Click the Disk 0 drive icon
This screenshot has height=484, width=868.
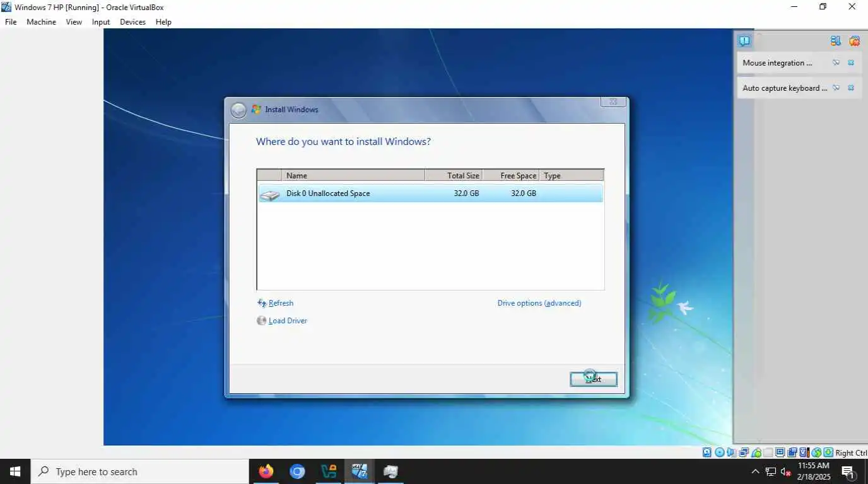click(270, 195)
